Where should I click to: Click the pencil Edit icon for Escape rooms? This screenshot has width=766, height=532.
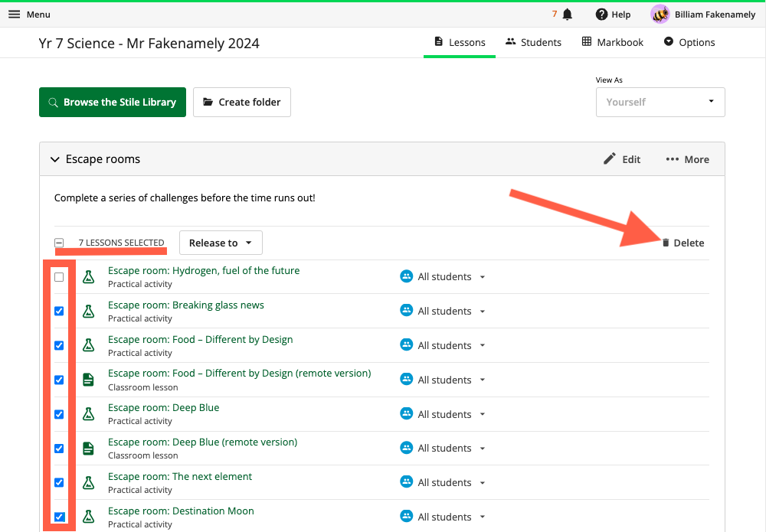(x=609, y=159)
